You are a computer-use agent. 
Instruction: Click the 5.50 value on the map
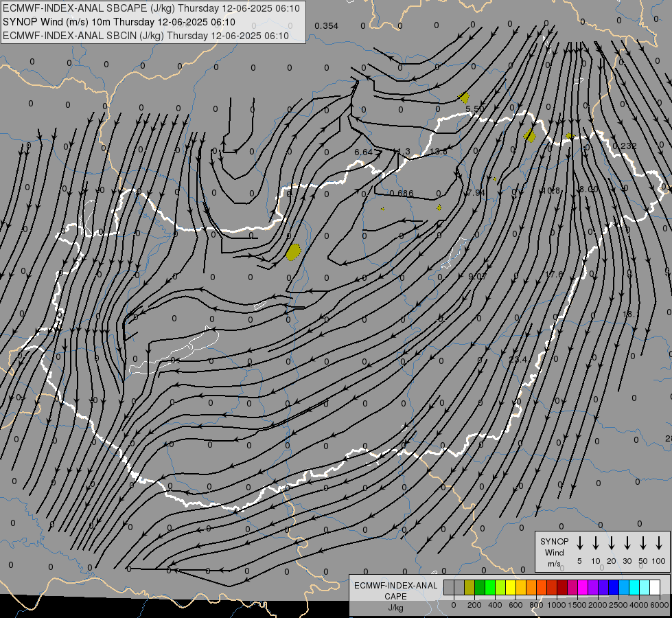click(x=475, y=109)
